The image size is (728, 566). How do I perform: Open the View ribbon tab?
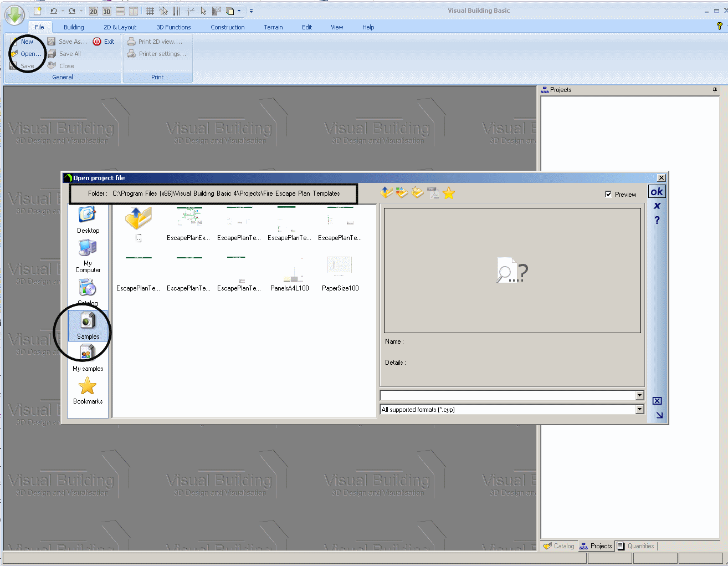pos(337,27)
